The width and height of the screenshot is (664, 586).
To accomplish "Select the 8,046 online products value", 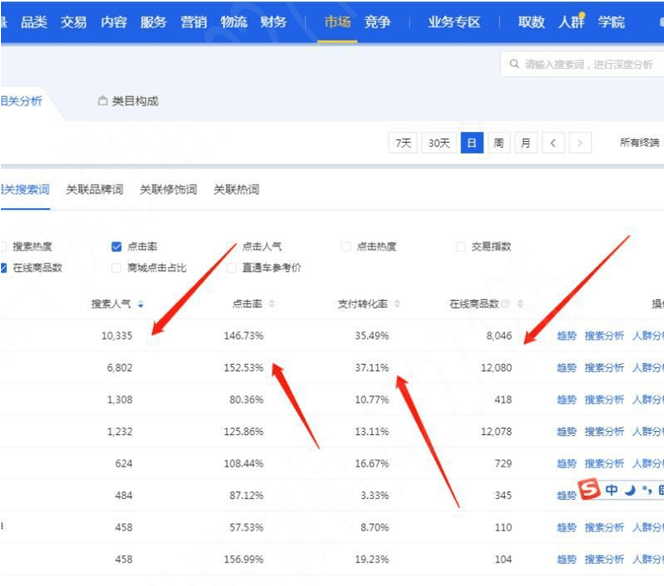I will coord(499,336).
